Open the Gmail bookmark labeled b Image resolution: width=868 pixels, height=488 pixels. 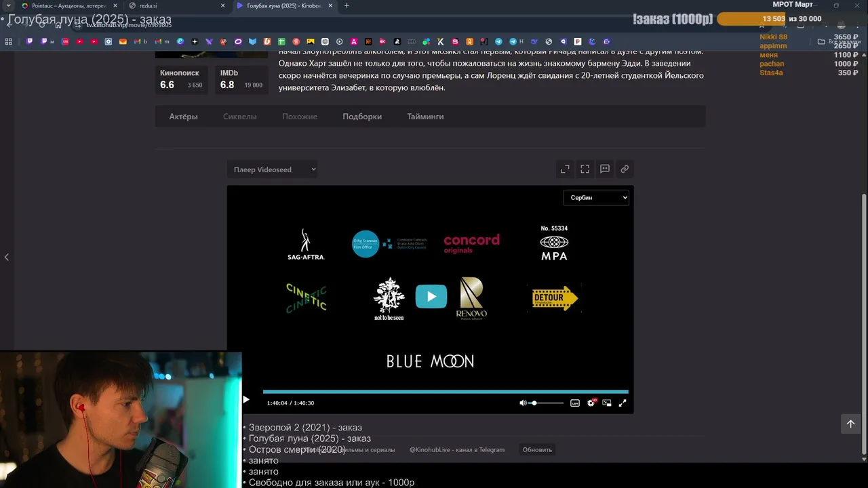(x=141, y=41)
